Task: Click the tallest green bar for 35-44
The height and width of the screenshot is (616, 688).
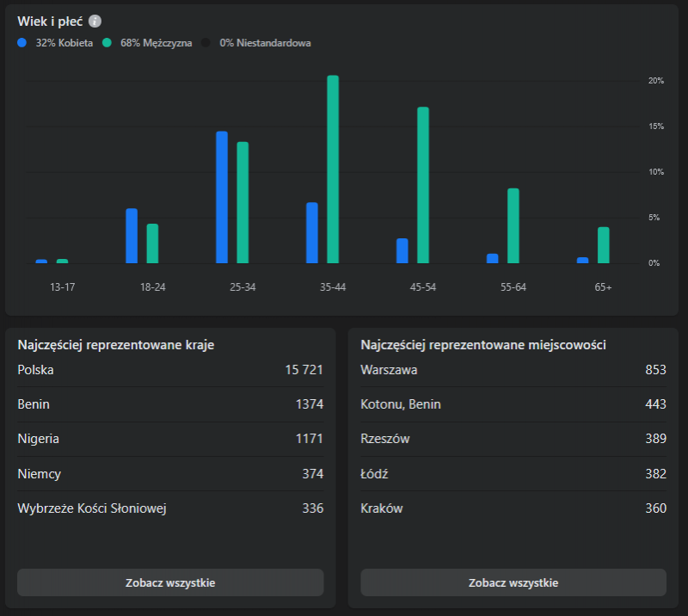Action: (x=333, y=169)
